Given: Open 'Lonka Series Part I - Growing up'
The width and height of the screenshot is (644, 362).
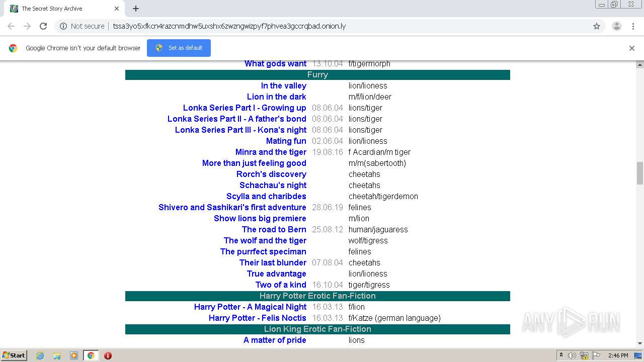Looking at the screenshot, I should (x=245, y=108).
